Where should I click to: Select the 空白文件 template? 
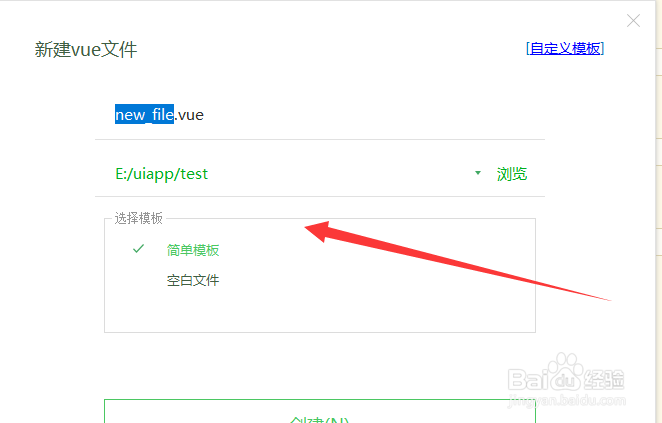pyautogui.click(x=193, y=280)
